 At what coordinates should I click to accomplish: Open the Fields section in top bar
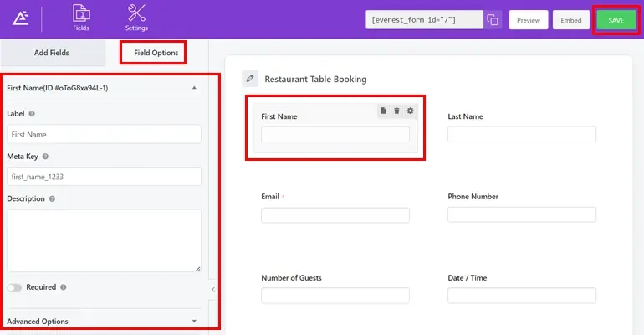click(x=81, y=18)
